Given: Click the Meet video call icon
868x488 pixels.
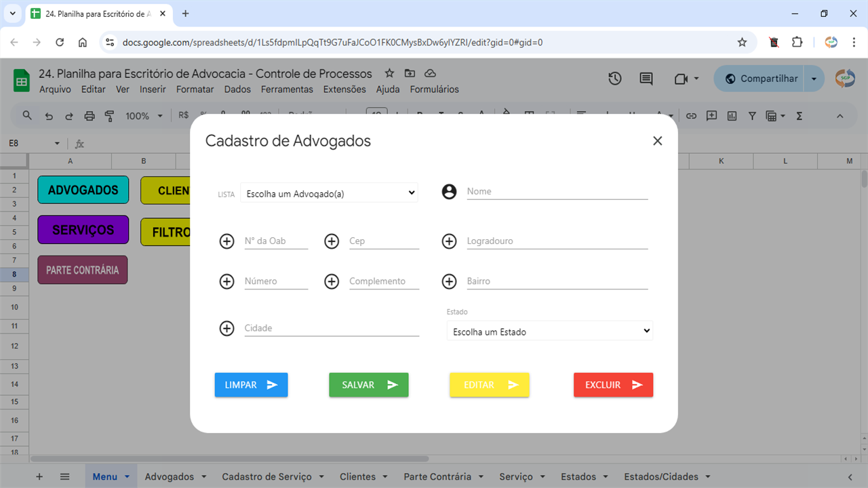Looking at the screenshot, I should point(682,78).
